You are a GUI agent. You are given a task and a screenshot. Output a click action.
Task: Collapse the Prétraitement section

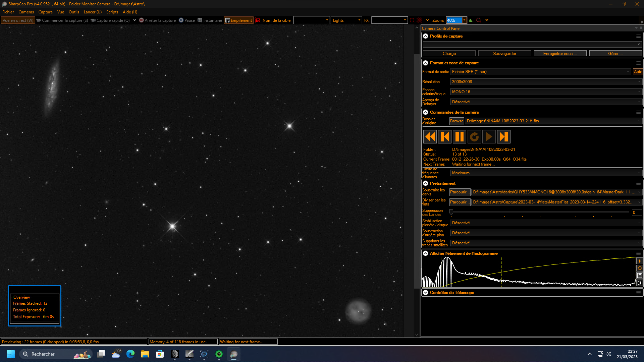(x=426, y=183)
